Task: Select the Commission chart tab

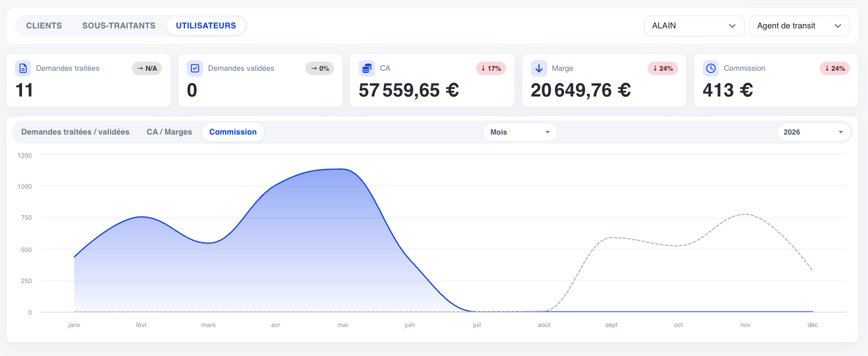Action: tap(233, 132)
